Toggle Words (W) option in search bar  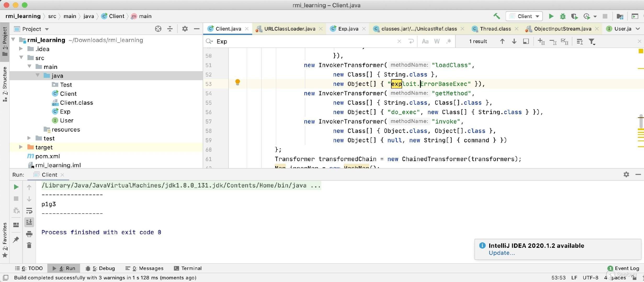(437, 41)
